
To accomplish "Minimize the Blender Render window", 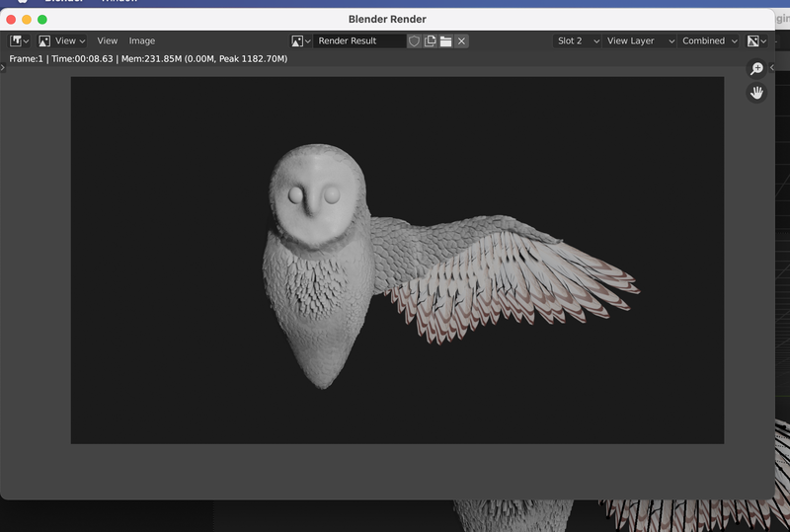I will click(x=27, y=19).
